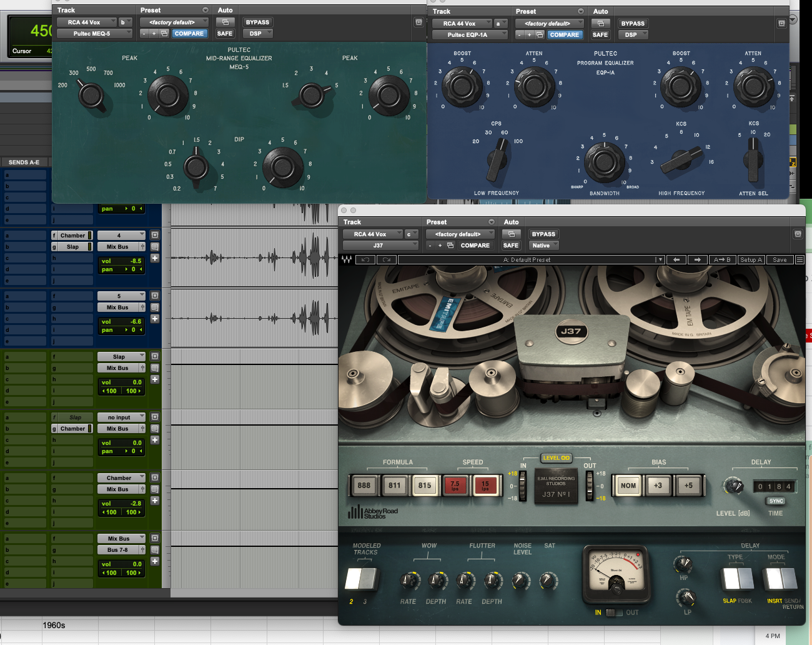The image size is (812, 645).
Task: Select previous preset minus button in MEQ-5
Action: [x=144, y=34]
